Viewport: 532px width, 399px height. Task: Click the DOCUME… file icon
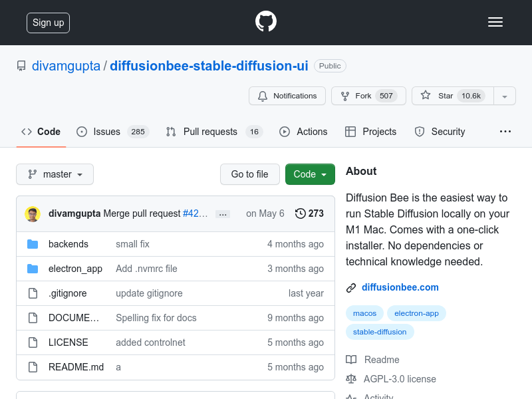(33, 318)
